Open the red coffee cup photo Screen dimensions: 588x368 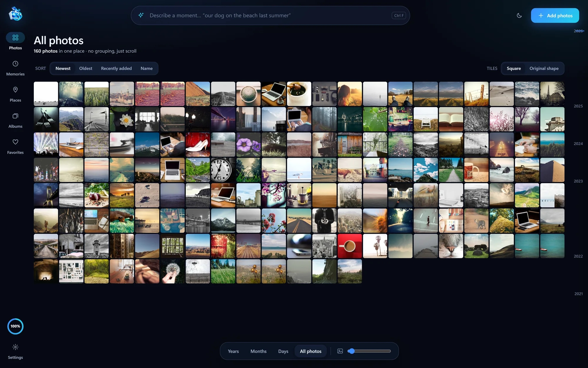coord(350,246)
